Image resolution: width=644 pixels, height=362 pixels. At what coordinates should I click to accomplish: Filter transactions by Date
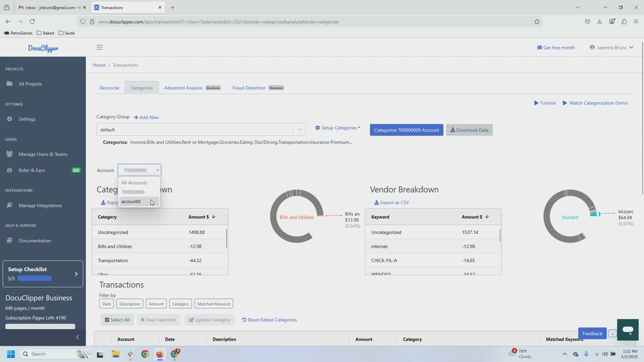107,304
